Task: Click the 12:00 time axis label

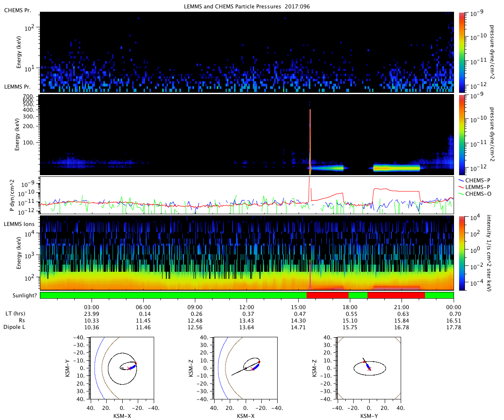Action: click(x=247, y=307)
